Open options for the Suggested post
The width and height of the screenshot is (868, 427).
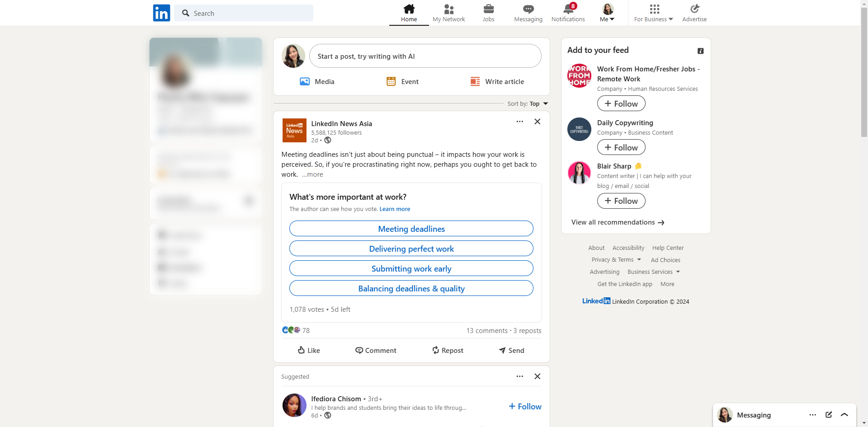coord(520,376)
